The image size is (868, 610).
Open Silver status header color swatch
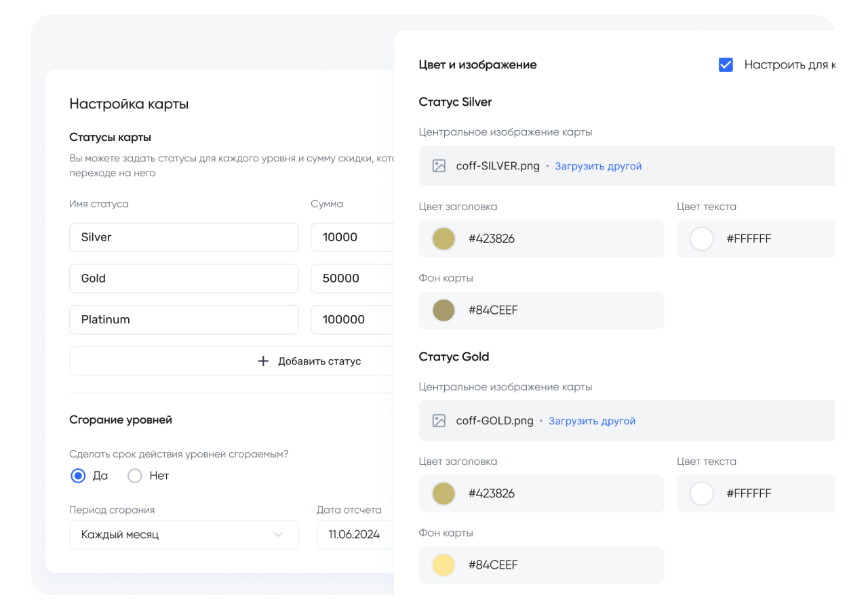pyautogui.click(x=443, y=239)
